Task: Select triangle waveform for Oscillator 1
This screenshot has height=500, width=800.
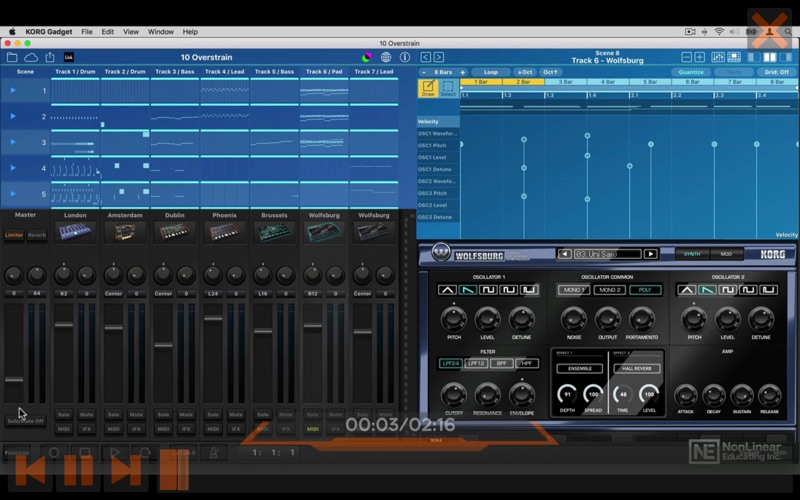Action: 447,290
